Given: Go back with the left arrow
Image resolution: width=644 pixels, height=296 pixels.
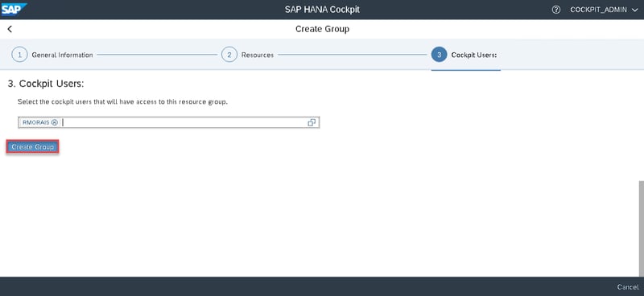Looking at the screenshot, I should pyautogui.click(x=10, y=29).
